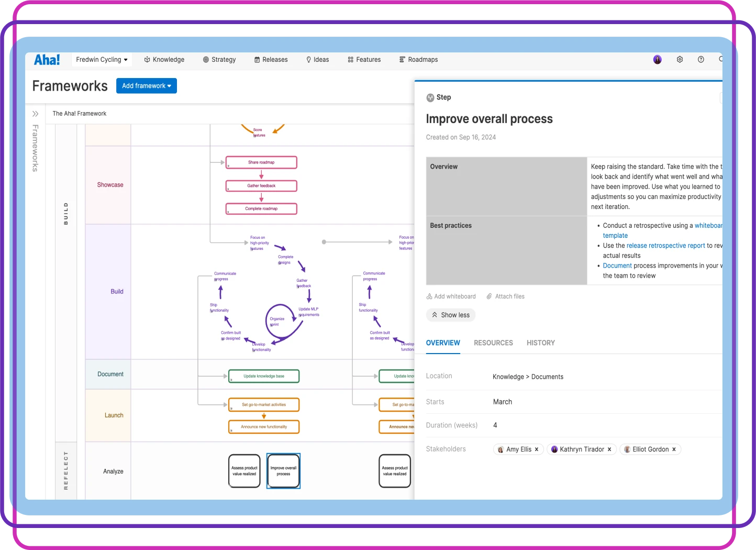This screenshot has width=756, height=550.
Task: Open the Features navigation icon
Action: click(x=350, y=59)
